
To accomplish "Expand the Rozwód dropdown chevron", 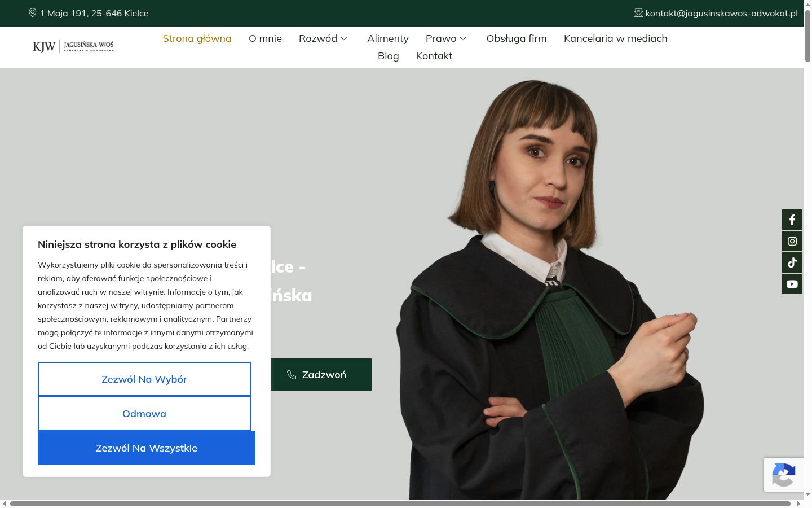I will point(344,38).
